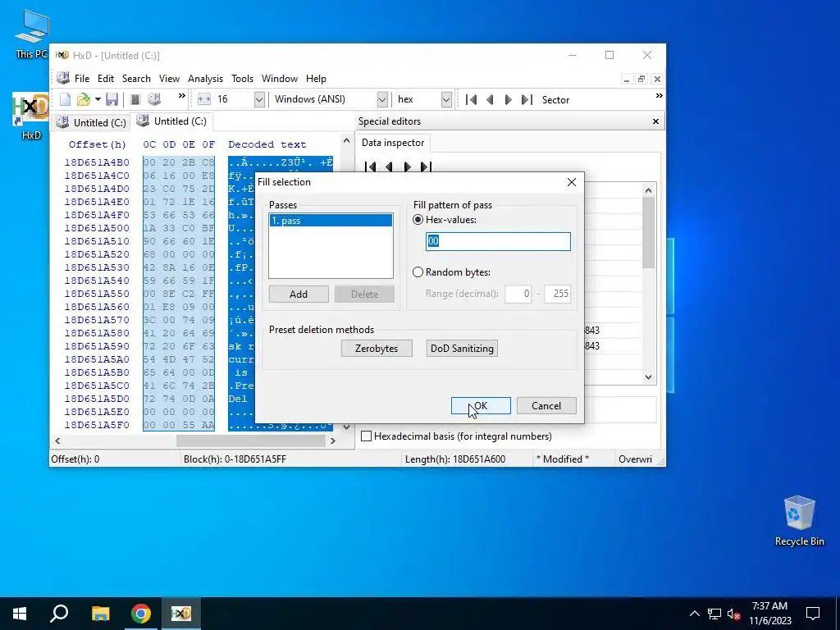Screen dimensions: 840x630
Task: Open taskbar Search
Action: tap(59, 614)
